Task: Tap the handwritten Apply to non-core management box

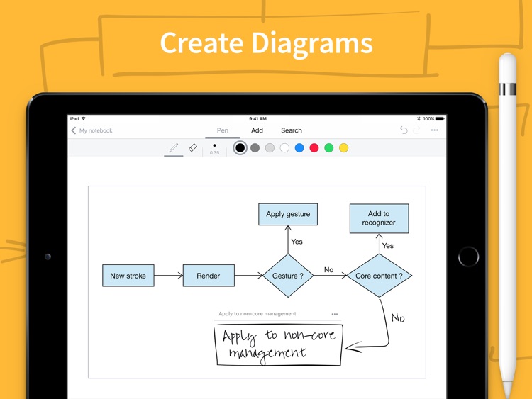Action: click(279, 344)
